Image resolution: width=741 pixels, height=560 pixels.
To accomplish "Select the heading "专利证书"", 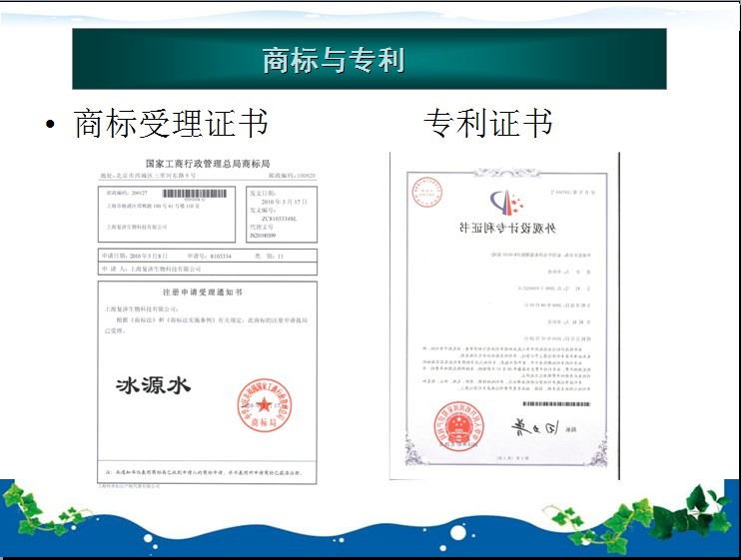I will pos(488,123).
